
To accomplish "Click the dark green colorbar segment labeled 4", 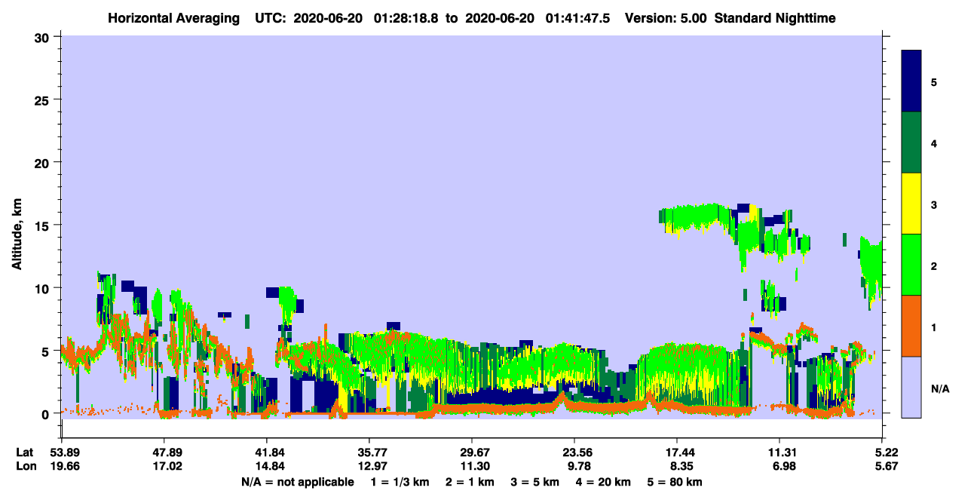I will [x=911, y=143].
